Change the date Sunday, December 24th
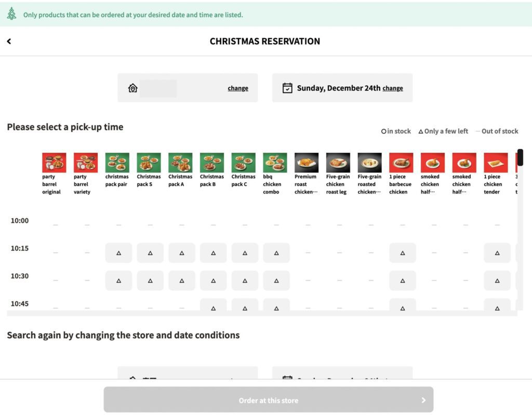This screenshot has height=415, width=532. coord(392,88)
